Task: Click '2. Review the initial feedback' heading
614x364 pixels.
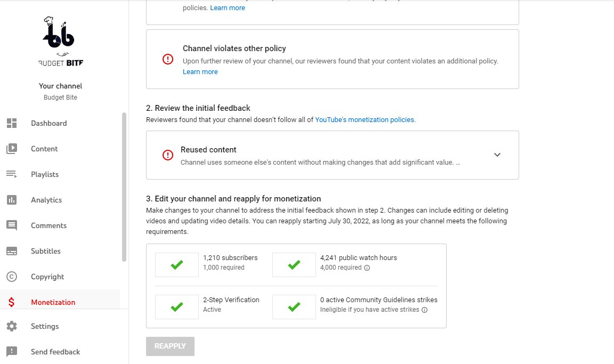Action: pos(198,108)
